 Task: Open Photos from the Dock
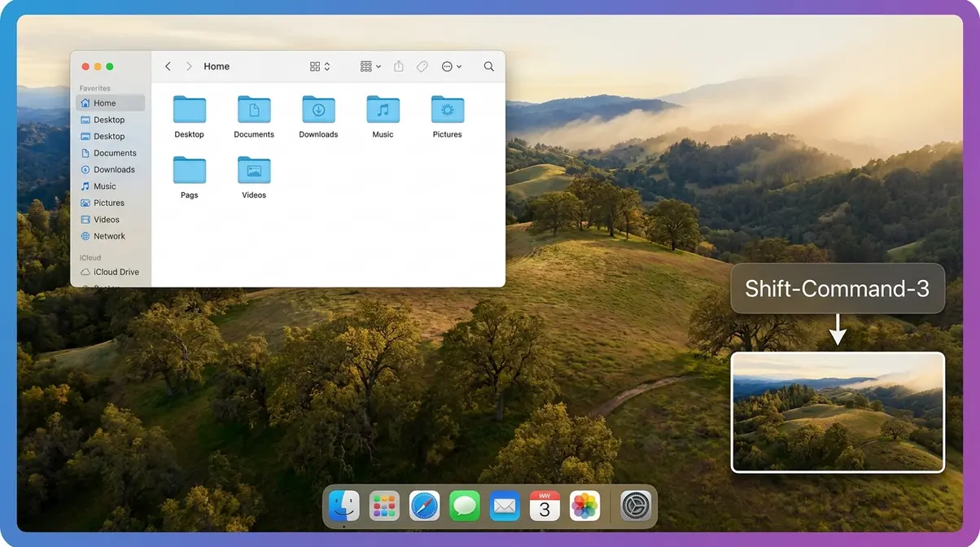[584, 505]
